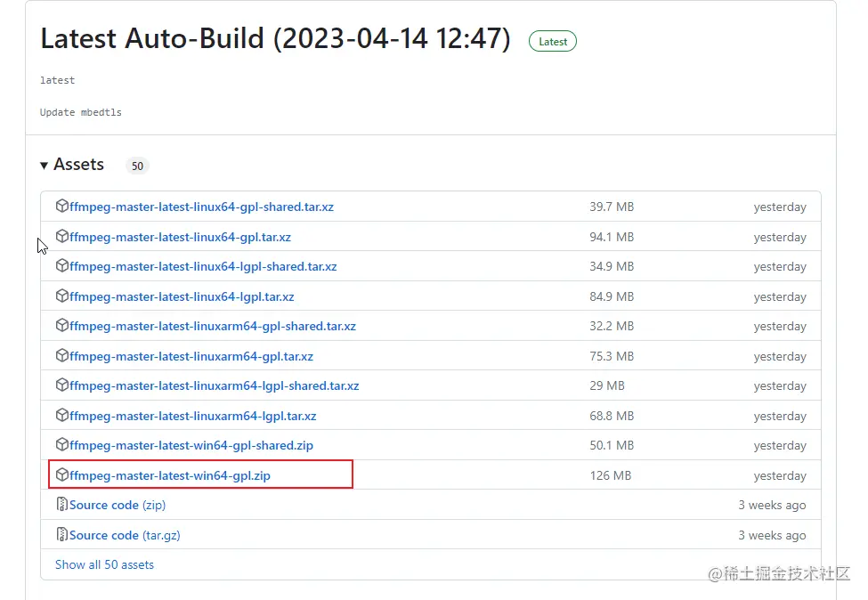Open the Latest Auto-Build release title

click(x=275, y=38)
